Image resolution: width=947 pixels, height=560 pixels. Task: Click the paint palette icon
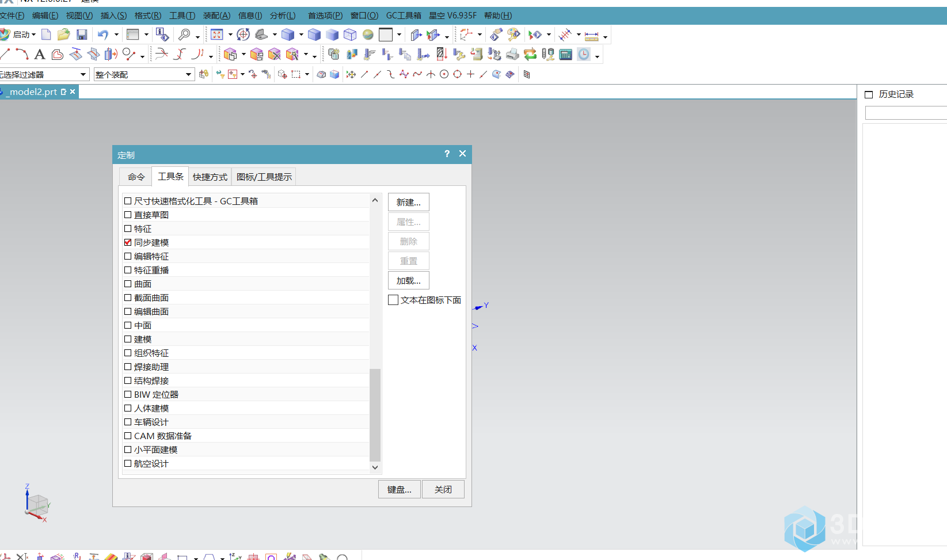514,35
